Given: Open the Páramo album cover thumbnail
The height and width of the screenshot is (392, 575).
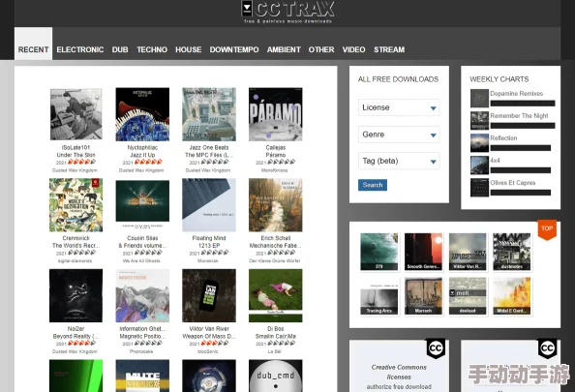Looking at the screenshot, I should coord(275,114).
